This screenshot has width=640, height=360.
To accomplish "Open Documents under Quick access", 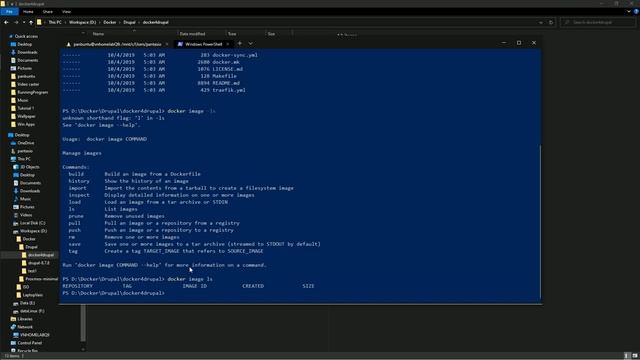I will pyautogui.click(x=28, y=60).
